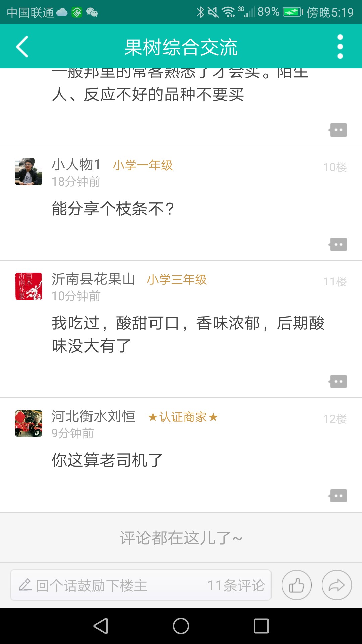Tap username 河北衡水刘恒
Viewport: 362px width, 644px height.
pos(93,417)
